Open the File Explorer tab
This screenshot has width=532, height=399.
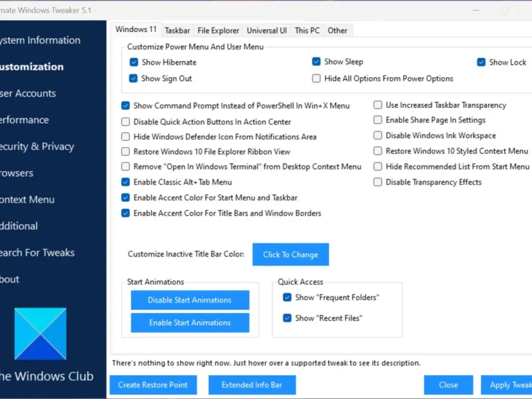click(218, 31)
